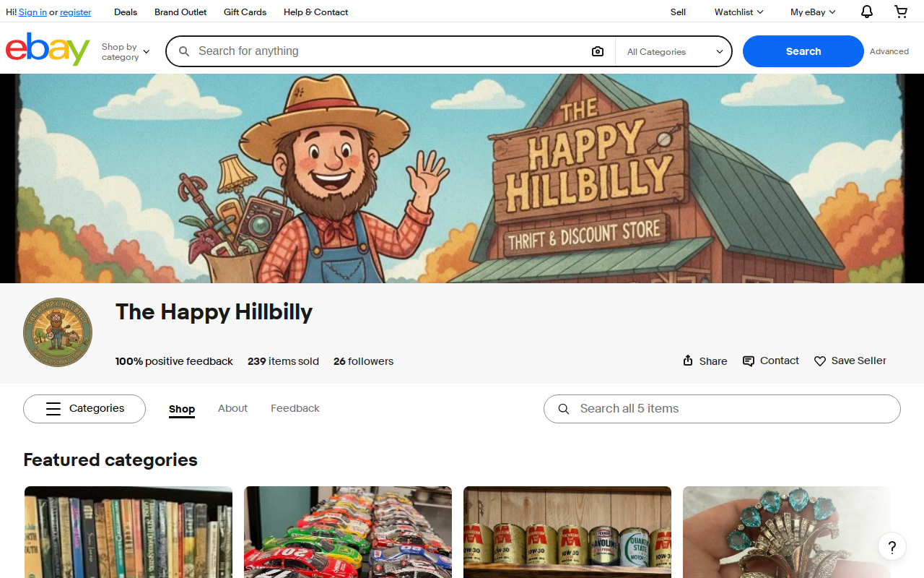The image size is (924, 578).
Task: Click the Sign in link
Action: [x=32, y=12]
